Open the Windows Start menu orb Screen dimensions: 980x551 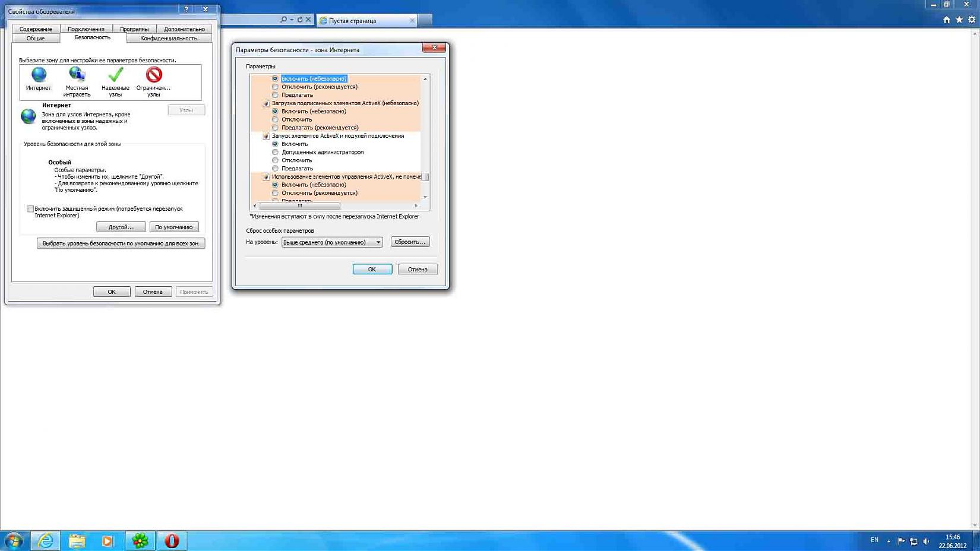click(x=13, y=541)
